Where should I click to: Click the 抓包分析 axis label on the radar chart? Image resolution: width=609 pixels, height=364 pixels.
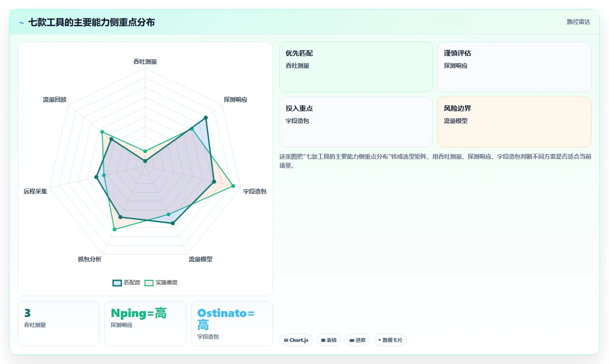coord(90,259)
